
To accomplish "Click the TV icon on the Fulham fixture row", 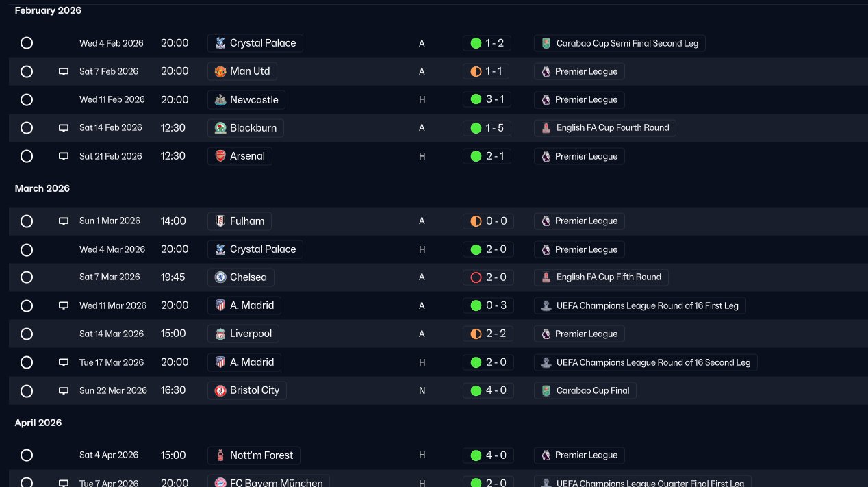I will [64, 221].
